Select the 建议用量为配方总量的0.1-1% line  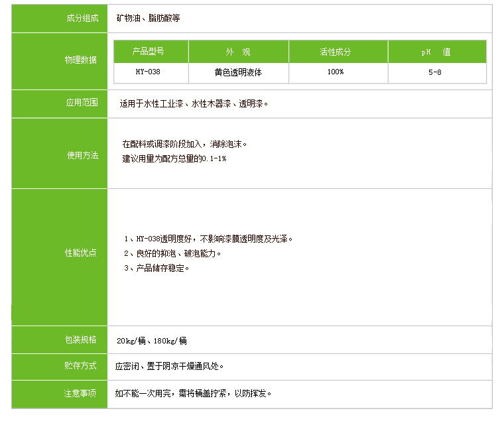[x=174, y=159]
